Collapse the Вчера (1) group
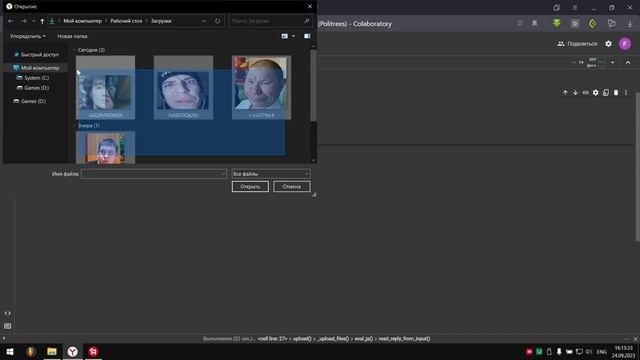Image resolution: width=640 pixels, height=360 pixels. (75, 126)
